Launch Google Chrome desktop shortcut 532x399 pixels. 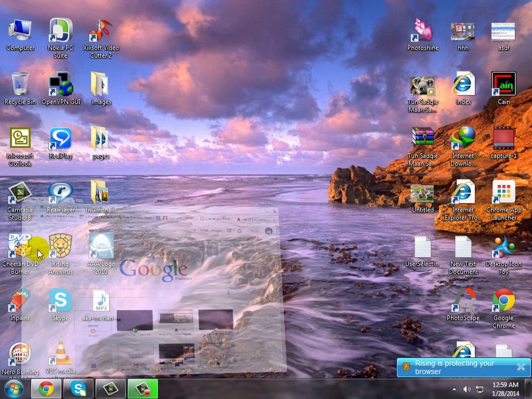click(x=504, y=309)
